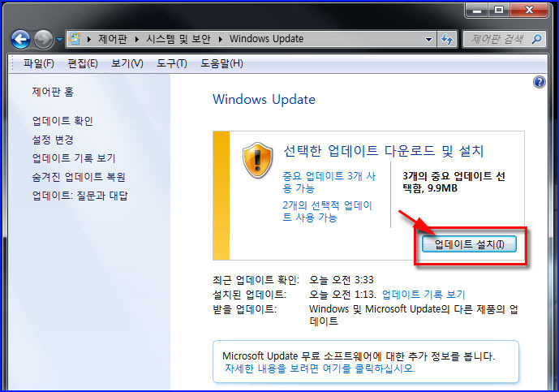The height and width of the screenshot is (392, 559).
Task: Open the 도구(T) menu
Action: (172, 63)
